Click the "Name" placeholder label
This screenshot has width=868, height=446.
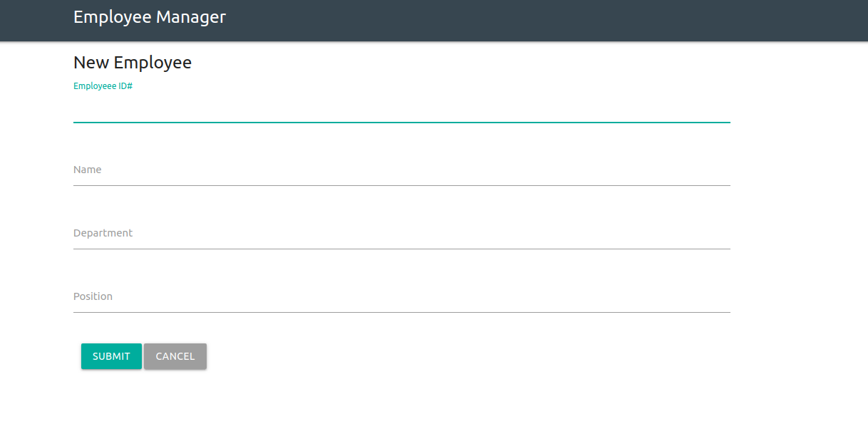tap(88, 170)
